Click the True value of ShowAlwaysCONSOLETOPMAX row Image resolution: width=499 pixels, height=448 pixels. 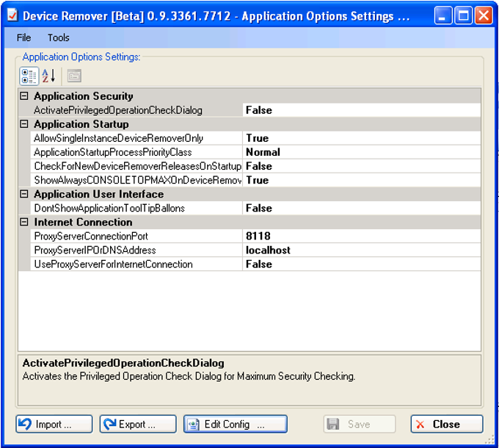pos(362,180)
